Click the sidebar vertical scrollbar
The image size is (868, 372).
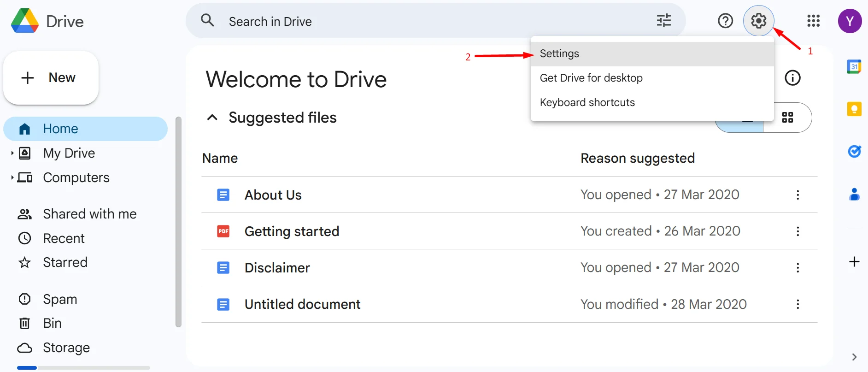(178, 222)
